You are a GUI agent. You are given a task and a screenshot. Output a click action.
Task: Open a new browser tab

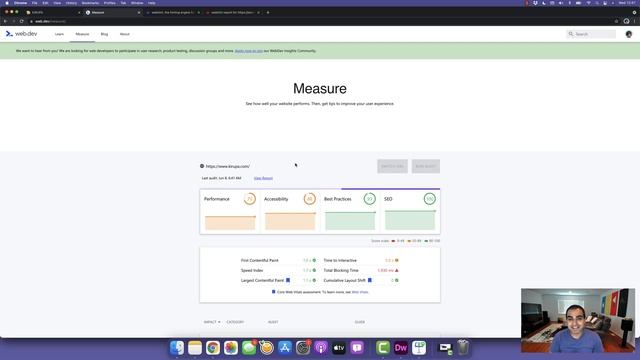(x=268, y=13)
